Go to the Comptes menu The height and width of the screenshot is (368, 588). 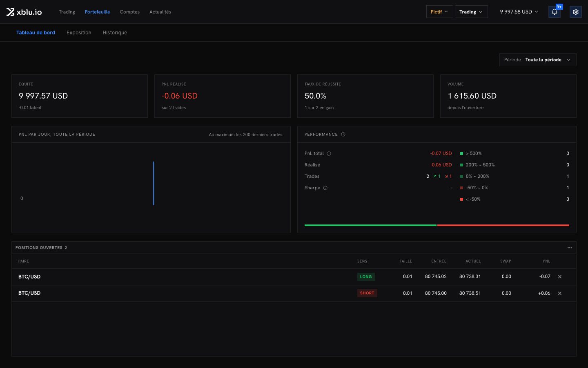[129, 12]
